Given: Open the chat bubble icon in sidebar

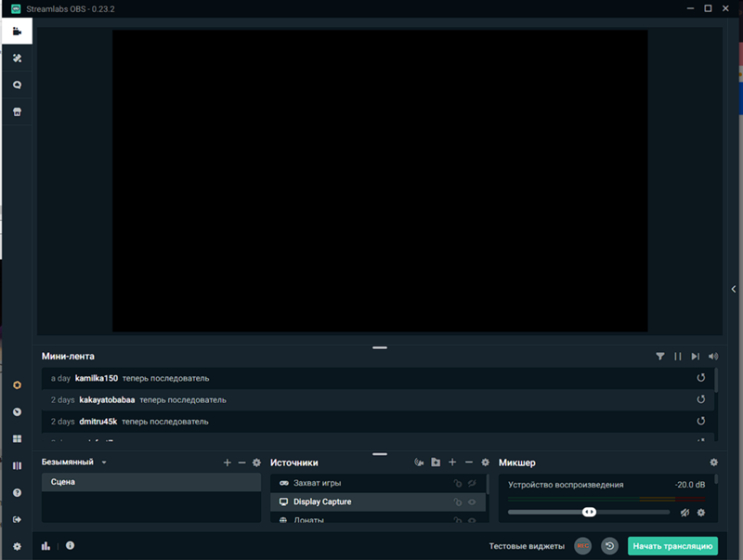Looking at the screenshot, I should click(17, 85).
